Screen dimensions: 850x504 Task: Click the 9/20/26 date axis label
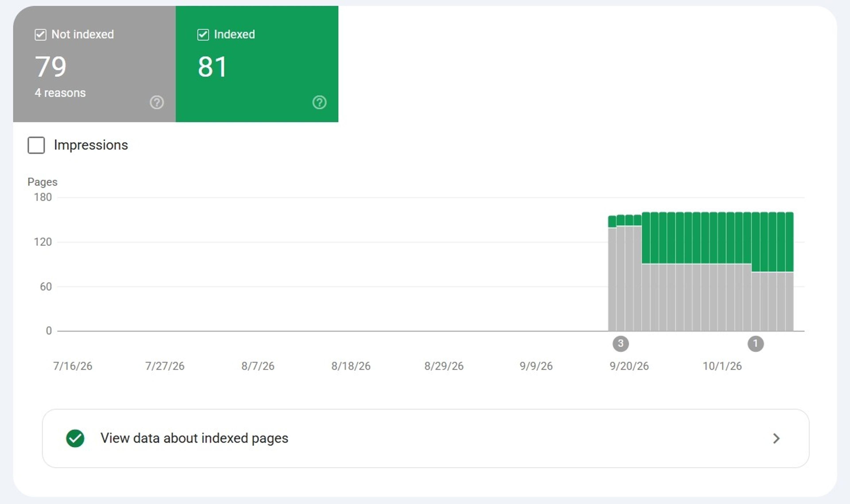[629, 366]
